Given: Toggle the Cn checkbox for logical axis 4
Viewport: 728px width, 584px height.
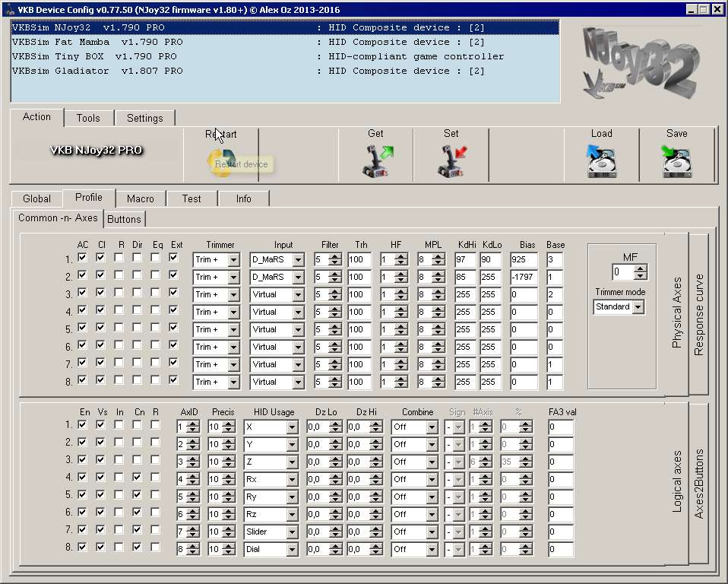Looking at the screenshot, I should 137,477.
